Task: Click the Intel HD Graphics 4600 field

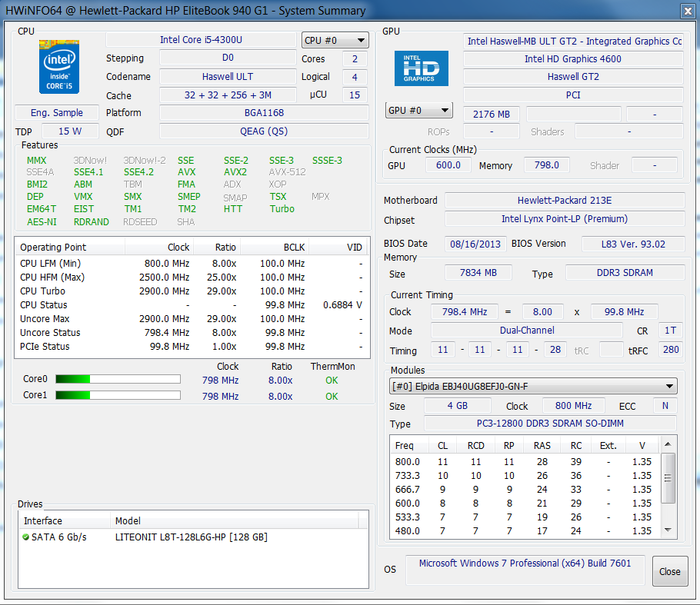Action: pos(573,59)
